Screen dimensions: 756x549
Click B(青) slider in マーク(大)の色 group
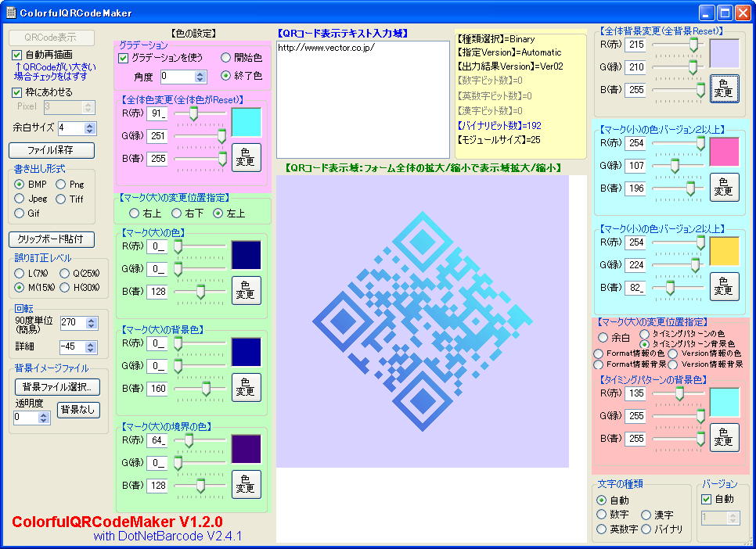pyautogui.click(x=200, y=292)
